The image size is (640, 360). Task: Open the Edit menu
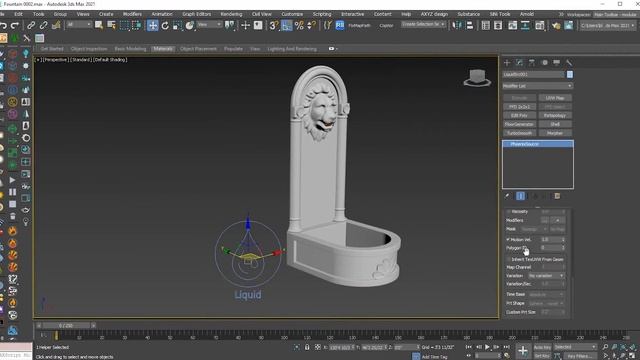point(18,14)
